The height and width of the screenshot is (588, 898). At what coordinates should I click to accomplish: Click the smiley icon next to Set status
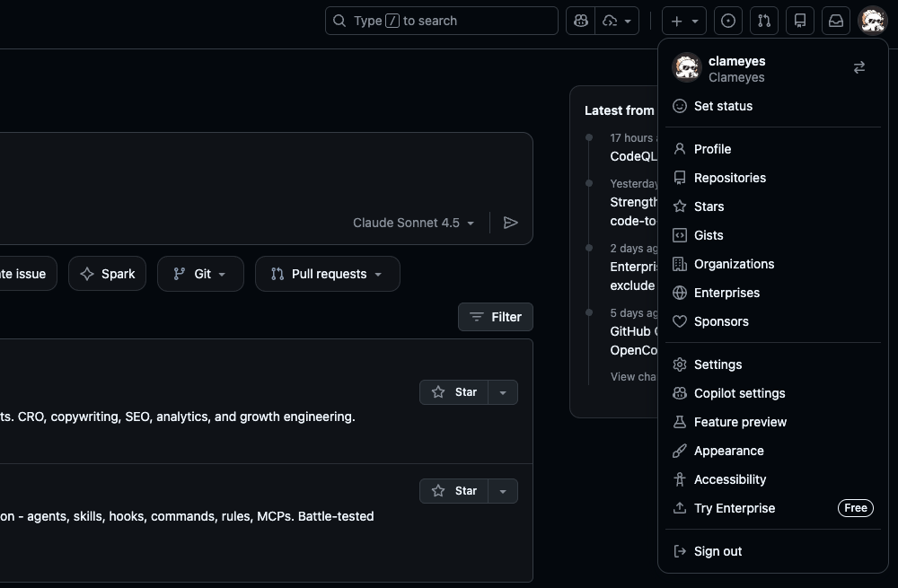pyautogui.click(x=680, y=106)
